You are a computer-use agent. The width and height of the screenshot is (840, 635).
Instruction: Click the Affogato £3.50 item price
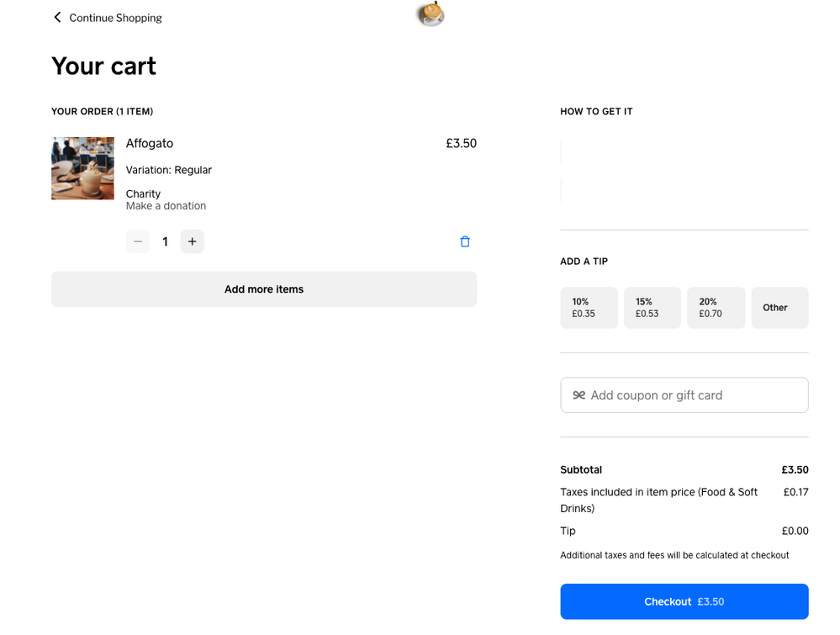pyautogui.click(x=461, y=144)
